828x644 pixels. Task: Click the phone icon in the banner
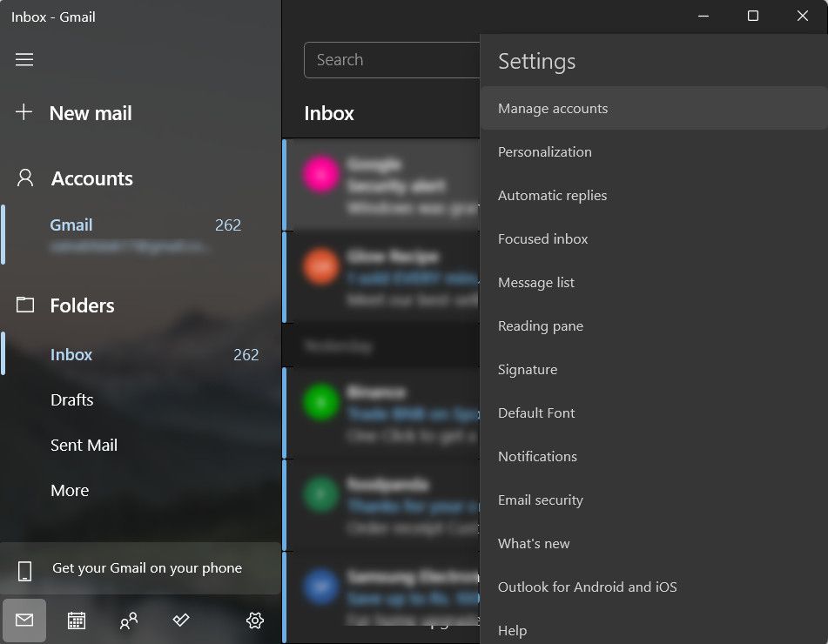25,571
